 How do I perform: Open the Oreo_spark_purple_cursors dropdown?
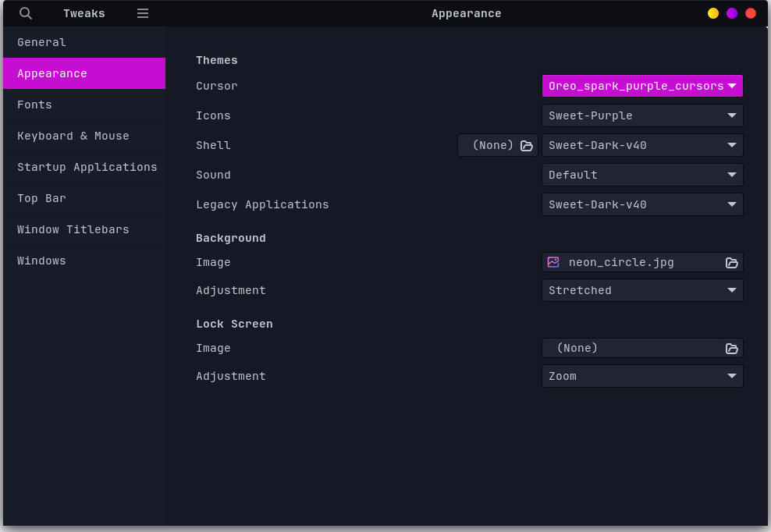click(x=641, y=86)
